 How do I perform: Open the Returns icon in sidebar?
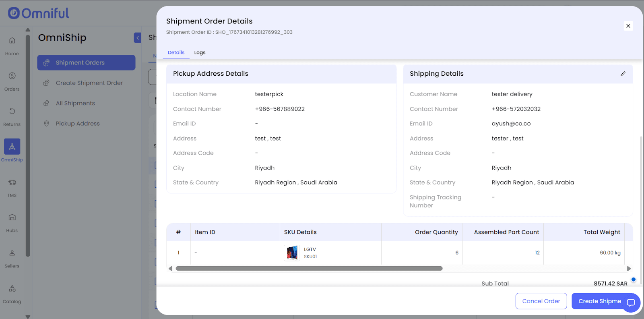pos(12,111)
